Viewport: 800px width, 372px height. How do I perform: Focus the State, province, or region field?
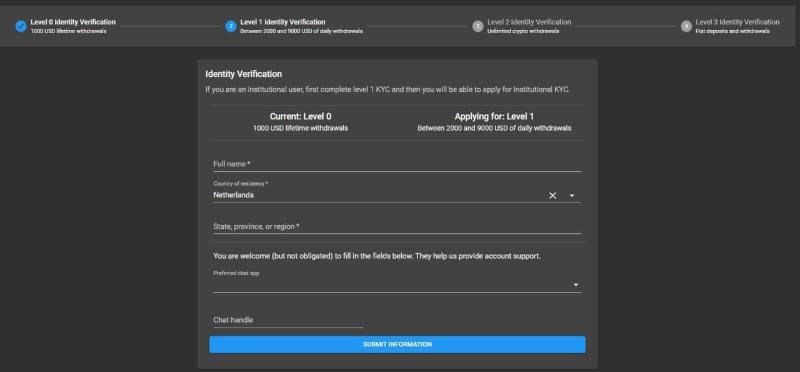pyautogui.click(x=397, y=226)
